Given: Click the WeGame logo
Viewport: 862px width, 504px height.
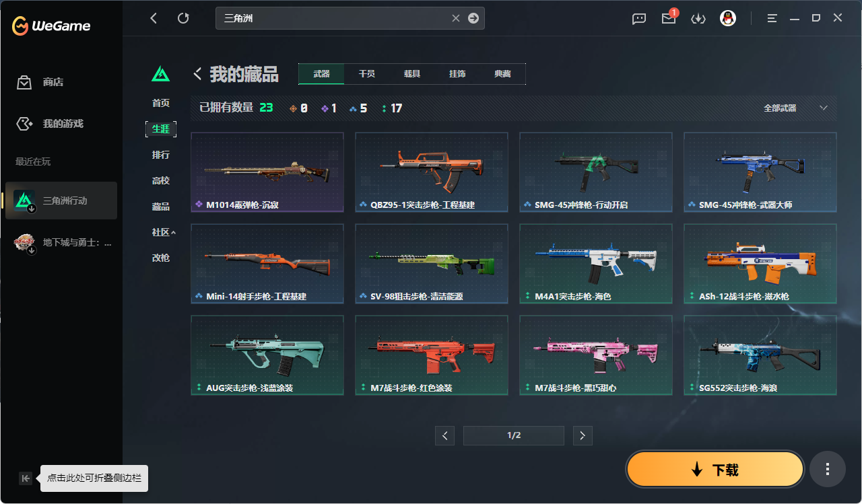Looking at the screenshot, I should [x=51, y=26].
